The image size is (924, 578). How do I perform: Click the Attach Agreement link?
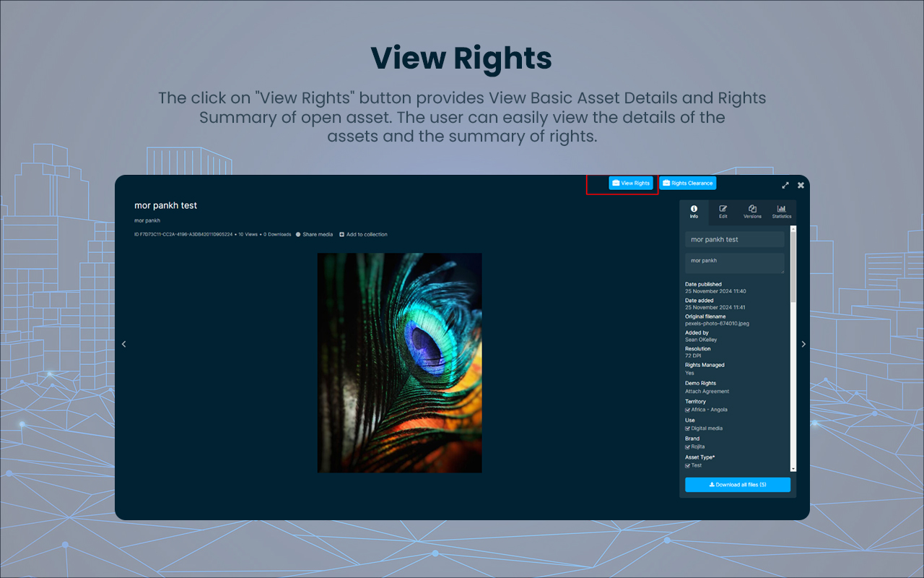point(707,392)
